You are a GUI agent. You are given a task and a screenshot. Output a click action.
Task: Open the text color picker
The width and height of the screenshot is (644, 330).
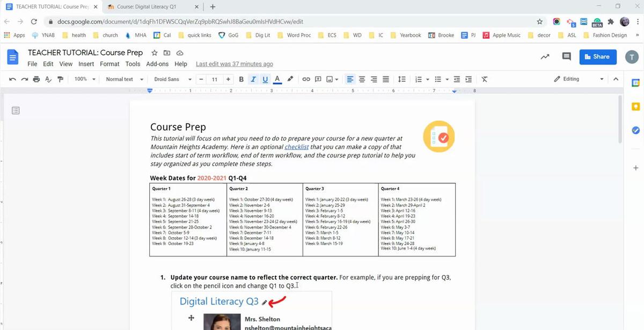[277, 79]
